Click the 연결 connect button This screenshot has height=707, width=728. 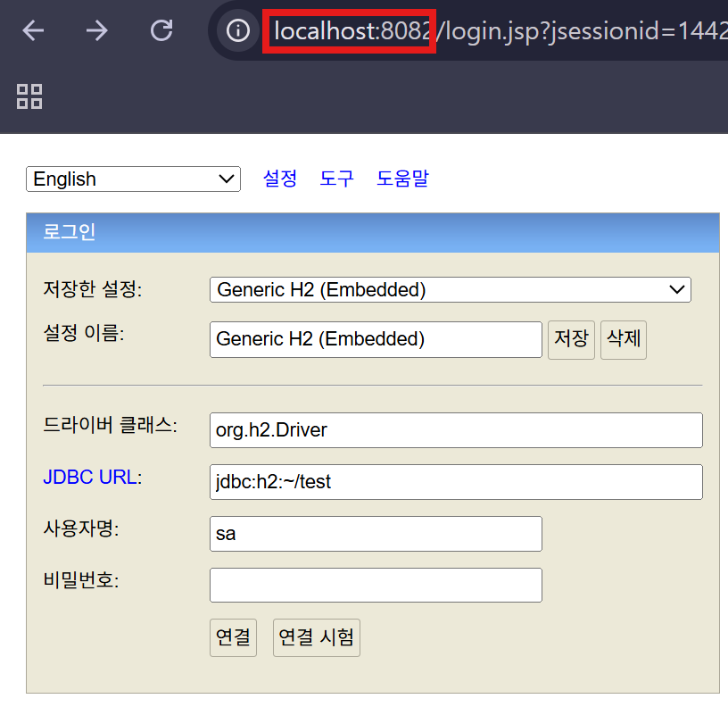[x=233, y=637]
